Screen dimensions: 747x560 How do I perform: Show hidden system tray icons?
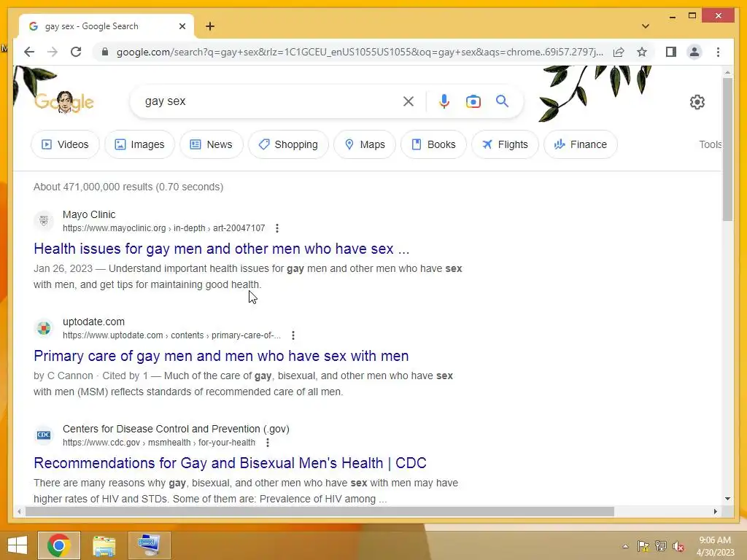point(625,546)
